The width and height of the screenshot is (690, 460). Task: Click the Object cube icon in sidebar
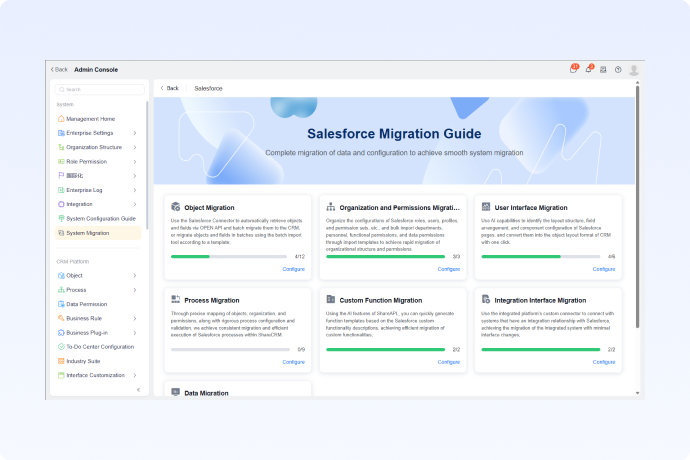61,276
